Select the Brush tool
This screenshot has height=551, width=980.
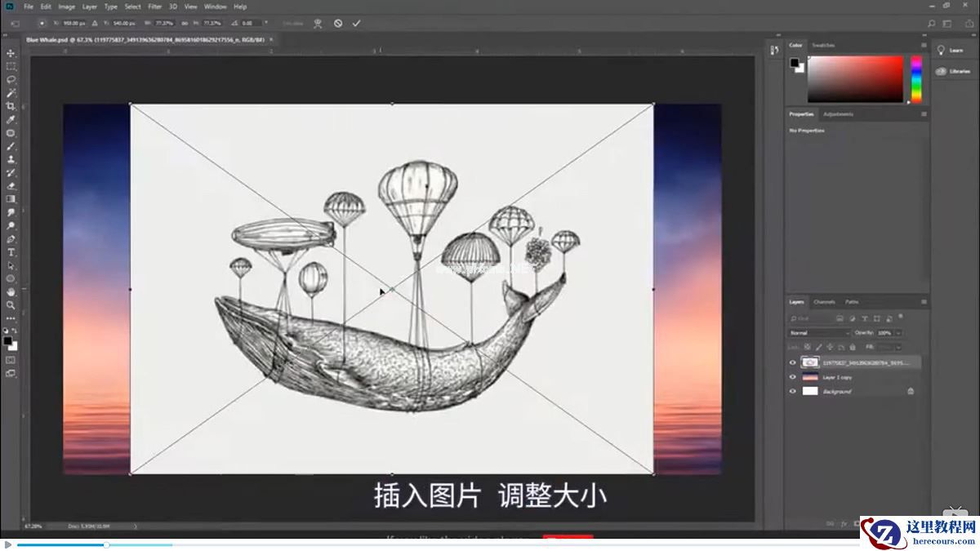point(11,148)
